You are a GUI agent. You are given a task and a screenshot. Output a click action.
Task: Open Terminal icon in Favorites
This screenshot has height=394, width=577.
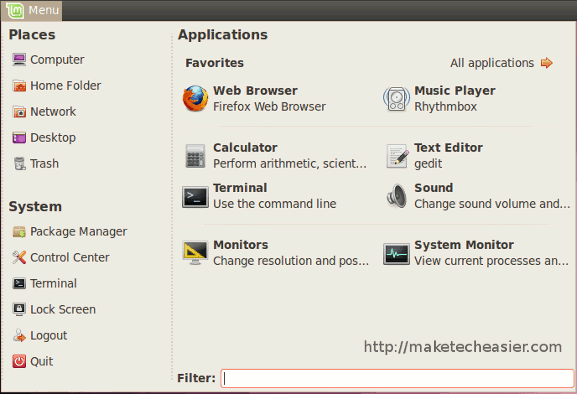195,196
